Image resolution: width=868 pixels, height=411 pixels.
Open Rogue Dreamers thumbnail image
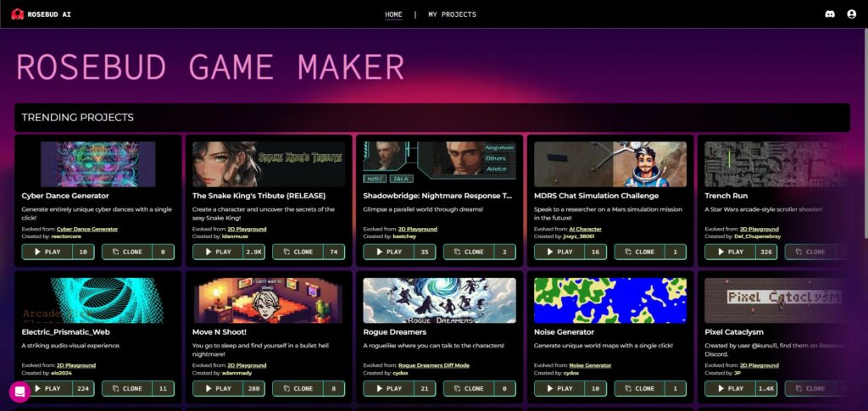click(x=440, y=300)
